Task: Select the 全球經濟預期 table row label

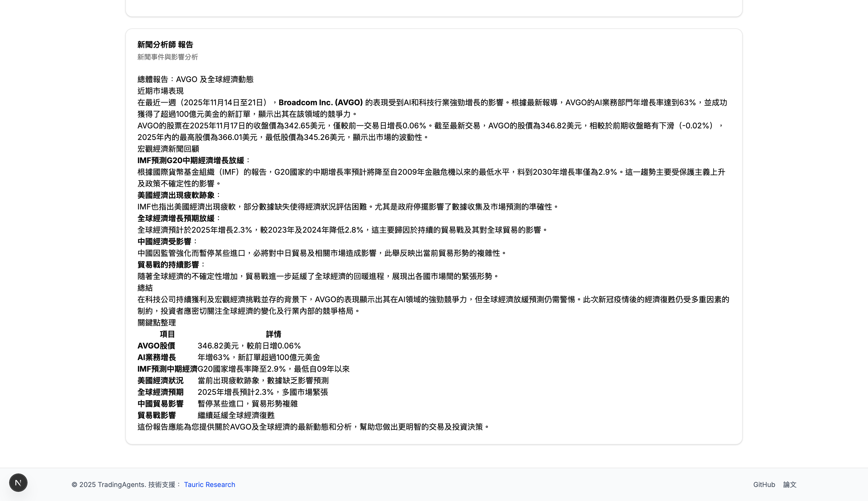Action: pos(161,392)
